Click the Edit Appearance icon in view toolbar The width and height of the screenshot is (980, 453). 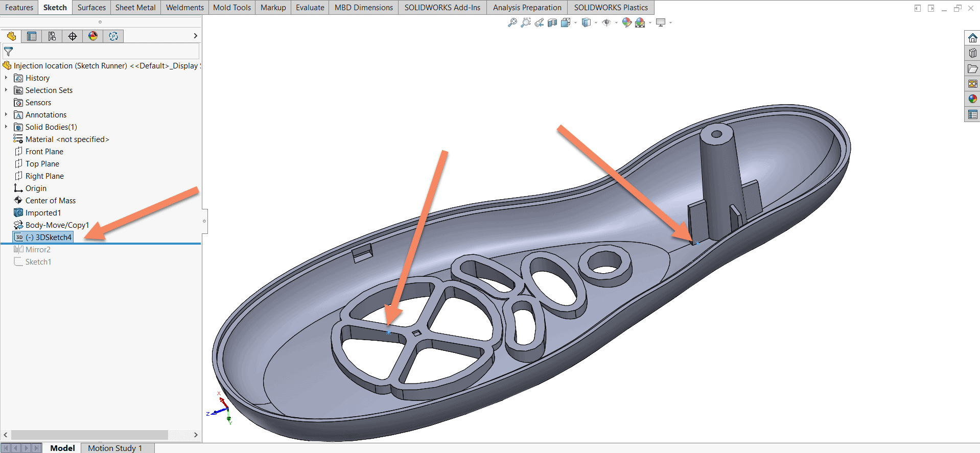click(626, 23)
